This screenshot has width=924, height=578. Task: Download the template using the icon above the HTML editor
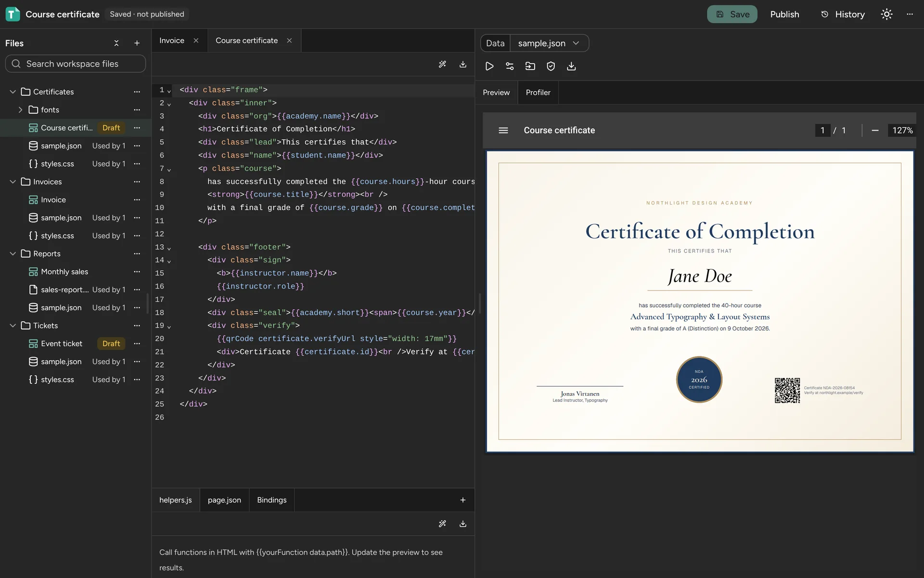coord(463,65)
